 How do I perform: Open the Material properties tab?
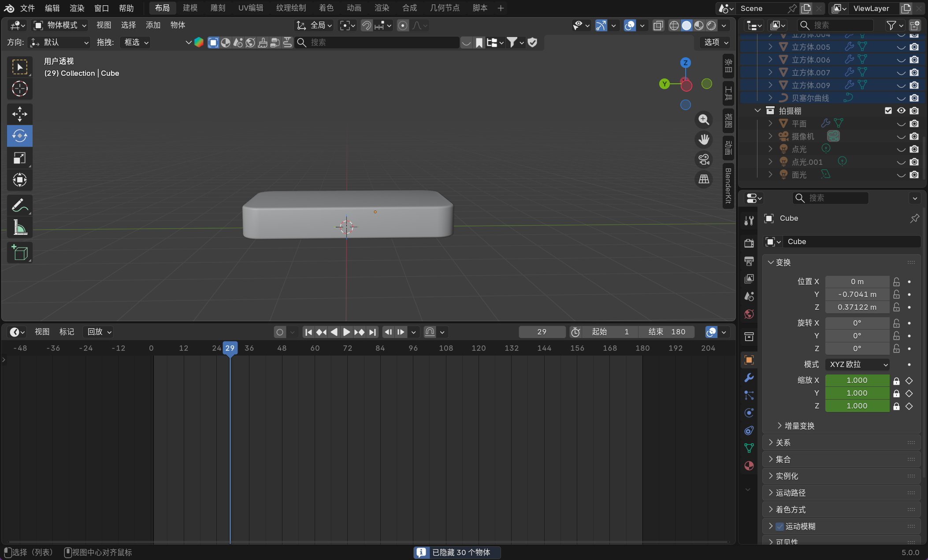tap(749, 466)
